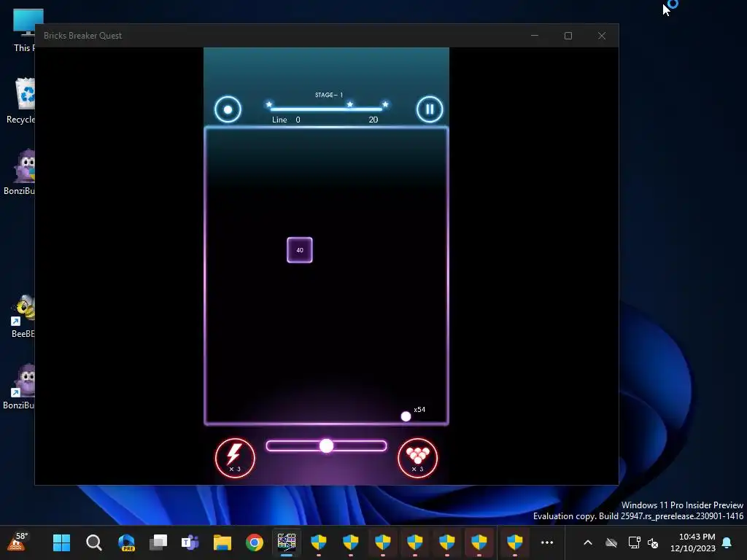Expand hidden system tray icons chevron
This screenshot has width=747, height=560.
(588, 542)
